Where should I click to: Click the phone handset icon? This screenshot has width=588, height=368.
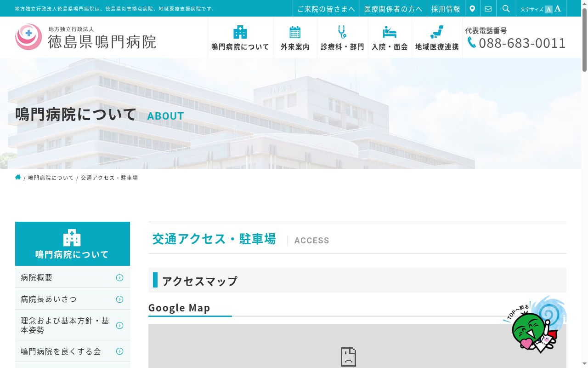[x=472, y=42]
